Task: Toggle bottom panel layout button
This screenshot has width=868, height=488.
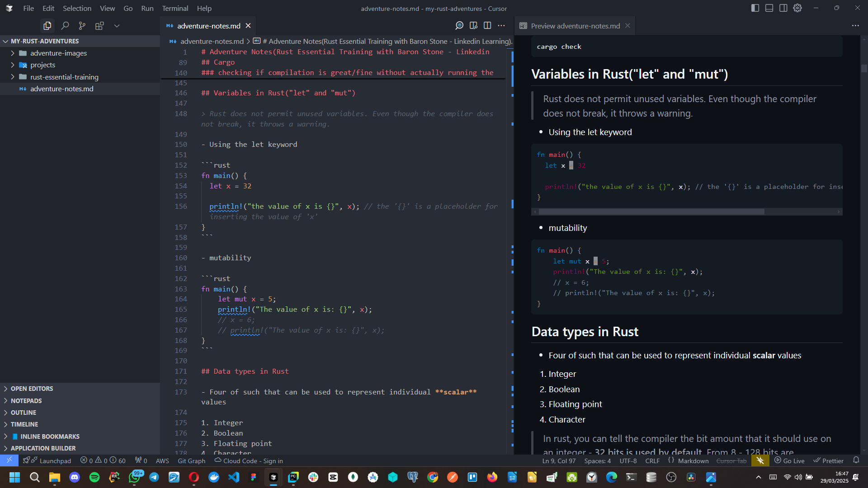Action: [x=769, y=8]
